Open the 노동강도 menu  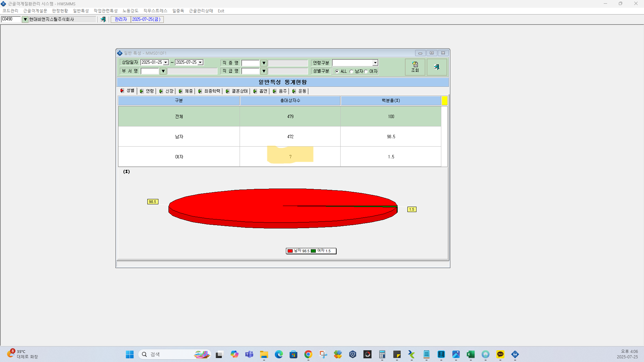[x=130, y=11]
